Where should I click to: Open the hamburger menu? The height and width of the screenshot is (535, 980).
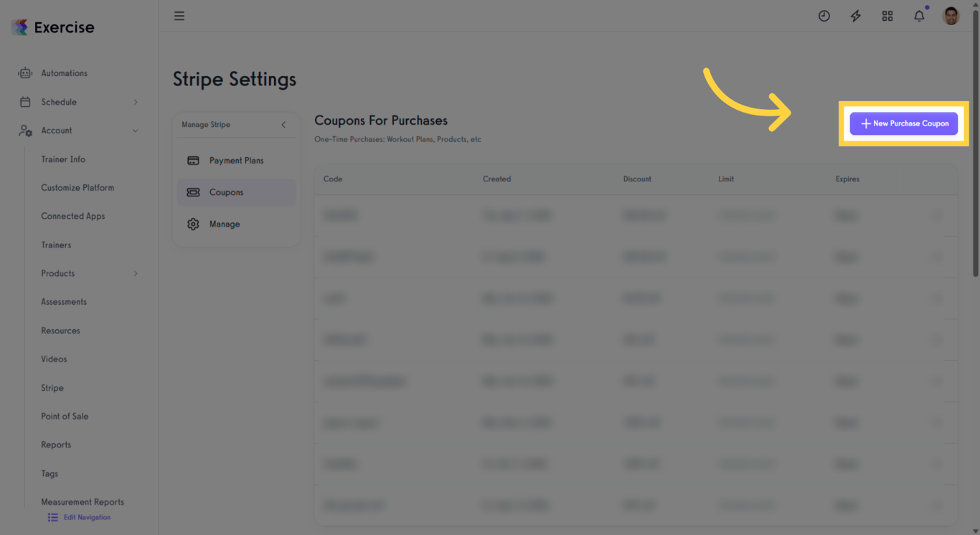[x=179, y=15]
